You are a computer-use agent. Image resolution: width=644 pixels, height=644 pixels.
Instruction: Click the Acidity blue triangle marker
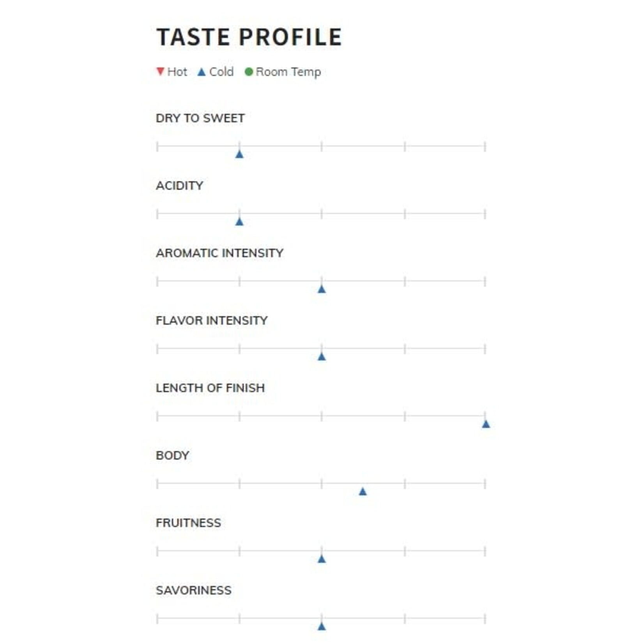click(239, 222)
